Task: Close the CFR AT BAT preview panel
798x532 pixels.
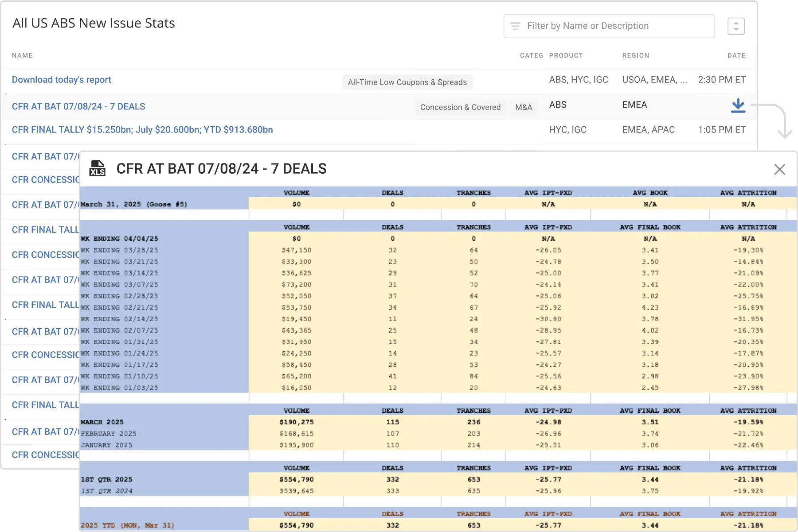Action: (x=779, y=169)
